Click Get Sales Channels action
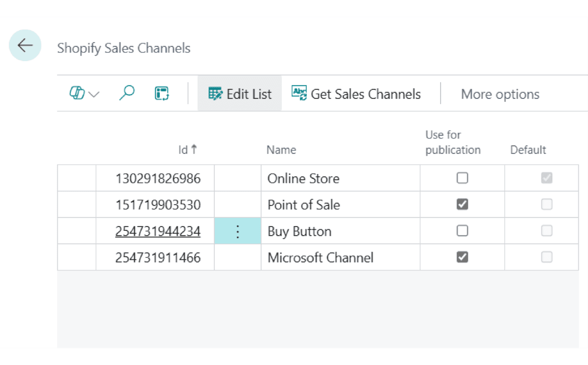The width and height of the screenshot is (588, 365). [356, 94]
